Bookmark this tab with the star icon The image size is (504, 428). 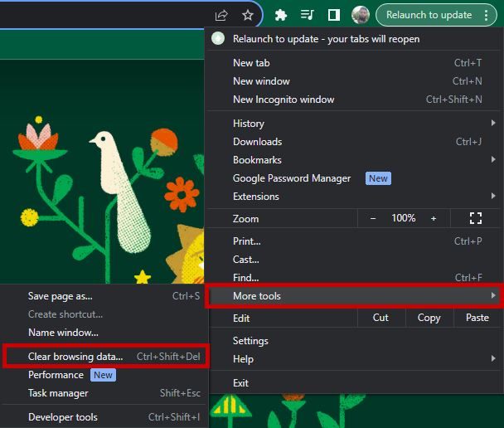pos(248,15)
